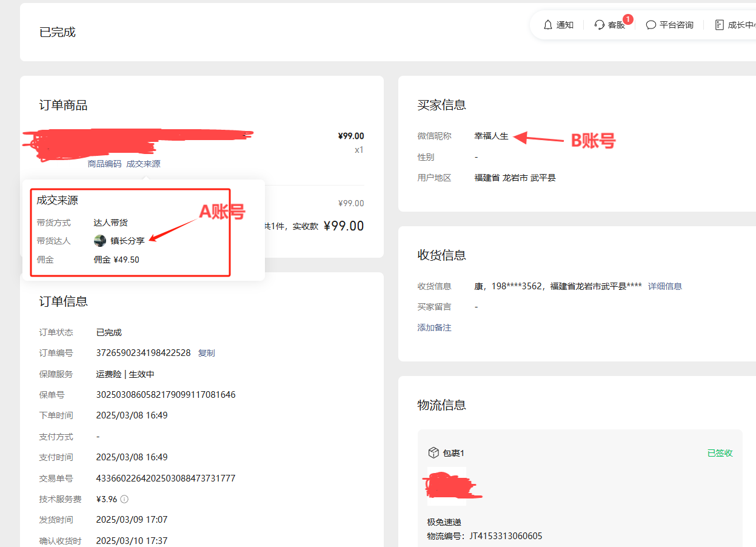The image size is (756, 547).
Task: Click the 包裹1 package box icon
Action: pos(433,453)
